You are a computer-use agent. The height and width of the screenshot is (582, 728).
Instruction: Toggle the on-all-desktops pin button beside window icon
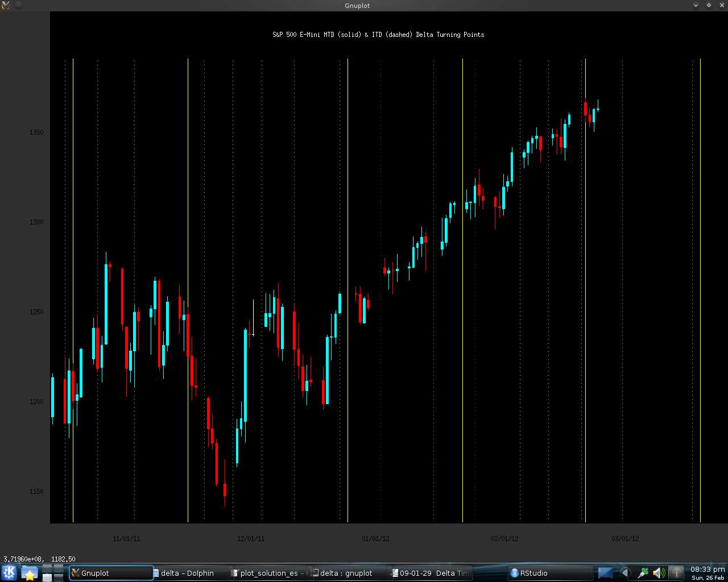[x=18, y=5]
